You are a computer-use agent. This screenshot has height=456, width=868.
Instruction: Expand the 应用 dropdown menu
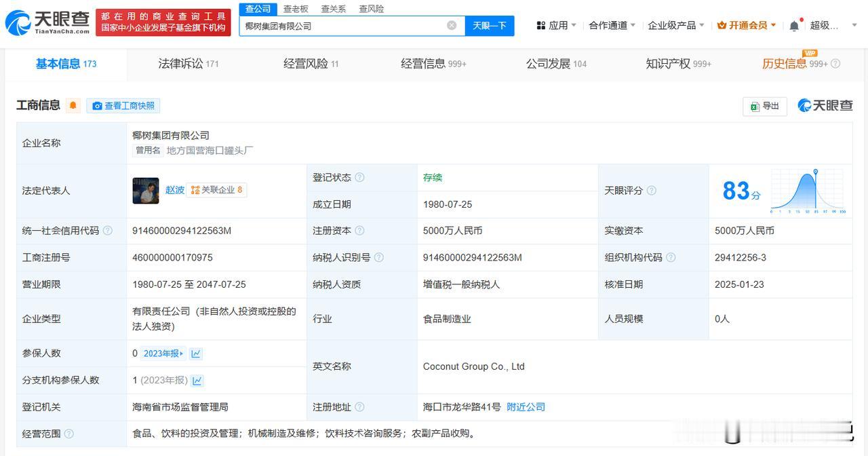click(x=556, y=25)
